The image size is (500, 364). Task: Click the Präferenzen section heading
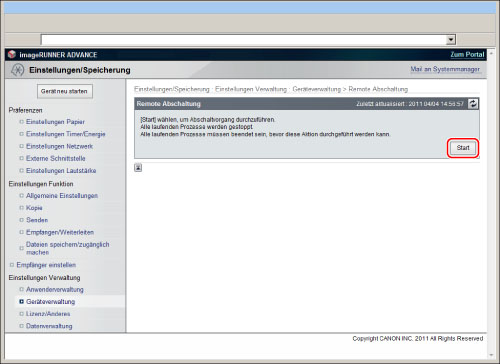(25, 110)
